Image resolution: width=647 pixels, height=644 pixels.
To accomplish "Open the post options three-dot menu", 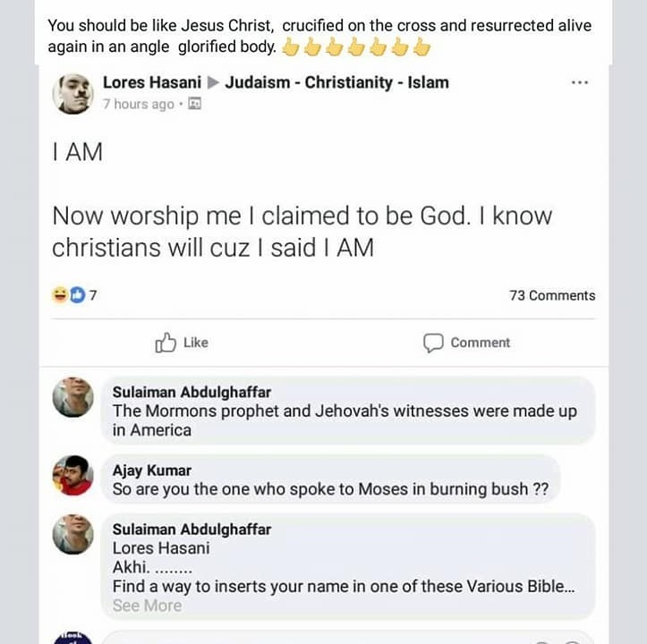I will pos(579,82).
